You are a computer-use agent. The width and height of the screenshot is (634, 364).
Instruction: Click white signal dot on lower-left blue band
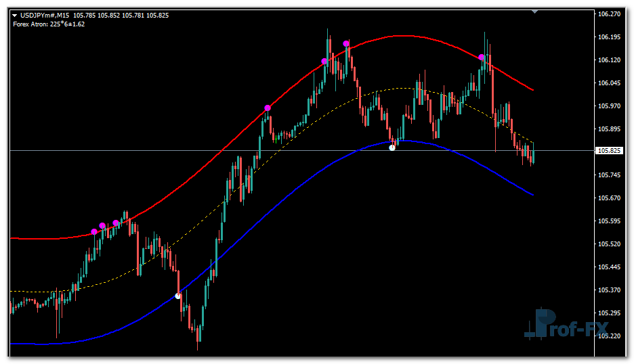pos(178,296)
